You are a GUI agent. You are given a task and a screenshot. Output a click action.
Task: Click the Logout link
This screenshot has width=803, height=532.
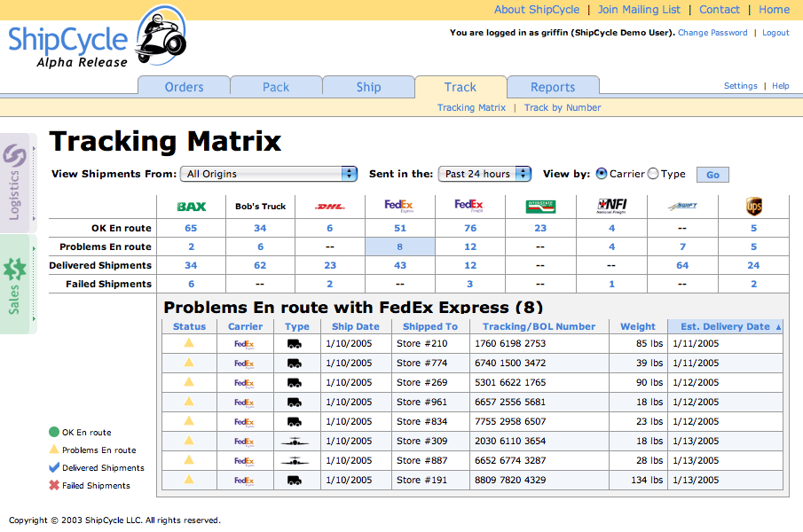775,33
